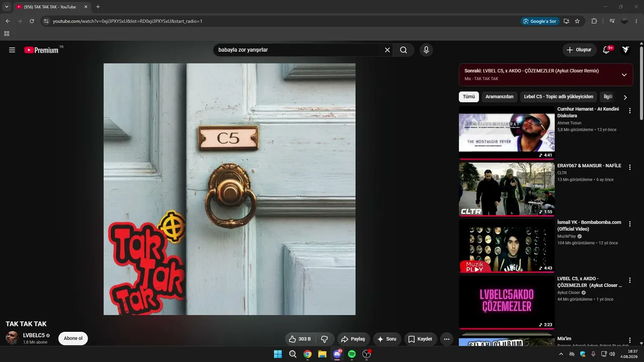Viewport: 644px width, 362px height.
Task: Open Discord from the taskbar
Action: (337, 354)
